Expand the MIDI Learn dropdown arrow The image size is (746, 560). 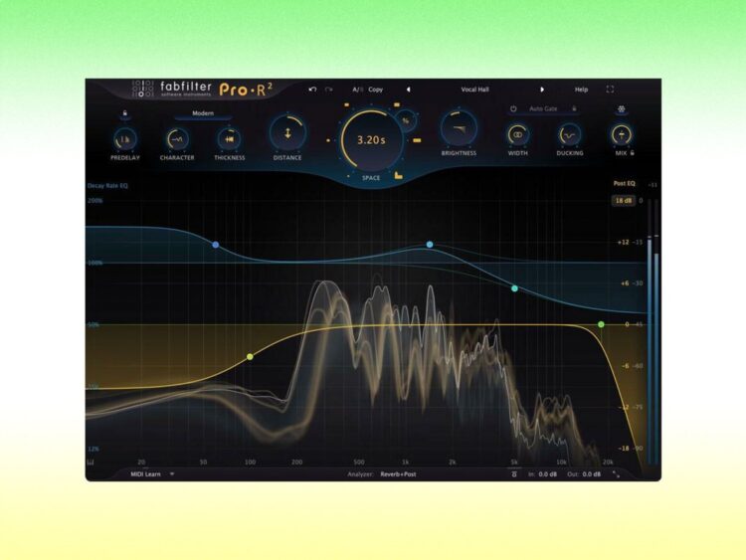[172, 474]
